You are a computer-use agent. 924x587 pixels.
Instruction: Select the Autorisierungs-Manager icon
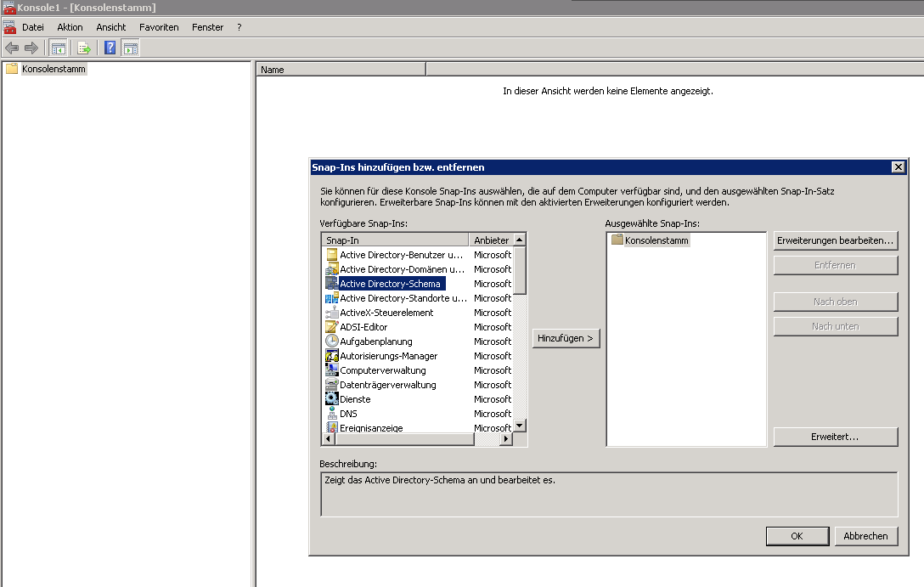[x=332, y=356]
